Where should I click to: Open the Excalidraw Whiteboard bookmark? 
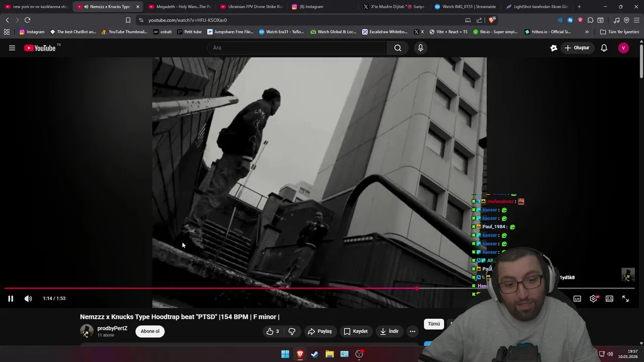385,32
